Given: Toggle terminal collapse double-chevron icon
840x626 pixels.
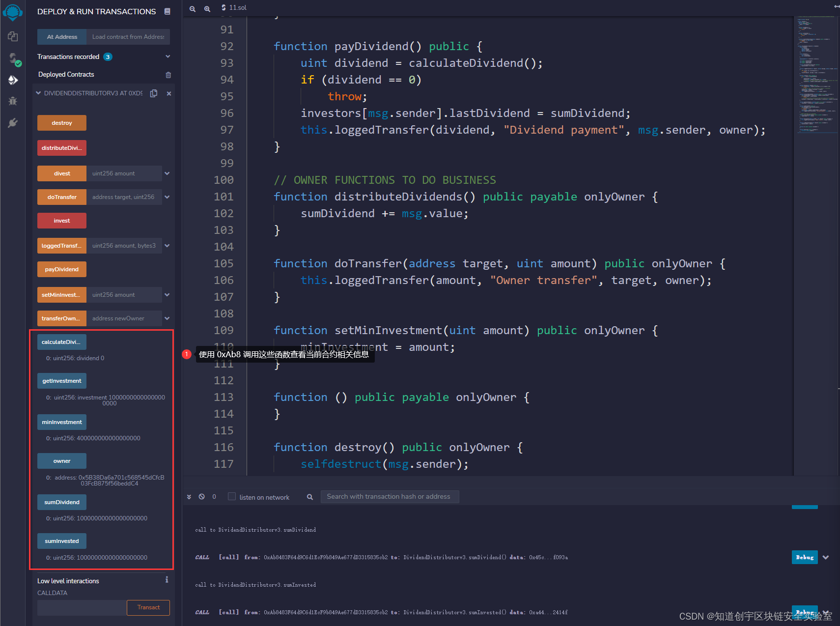Looking at the screenshot, I should click(189, 497).
